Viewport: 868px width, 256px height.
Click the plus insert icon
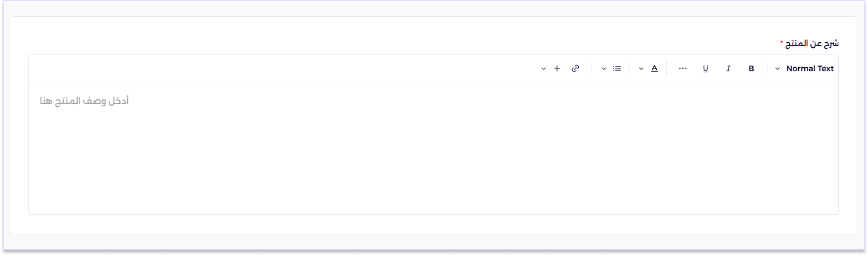click(x=557, y=68)
